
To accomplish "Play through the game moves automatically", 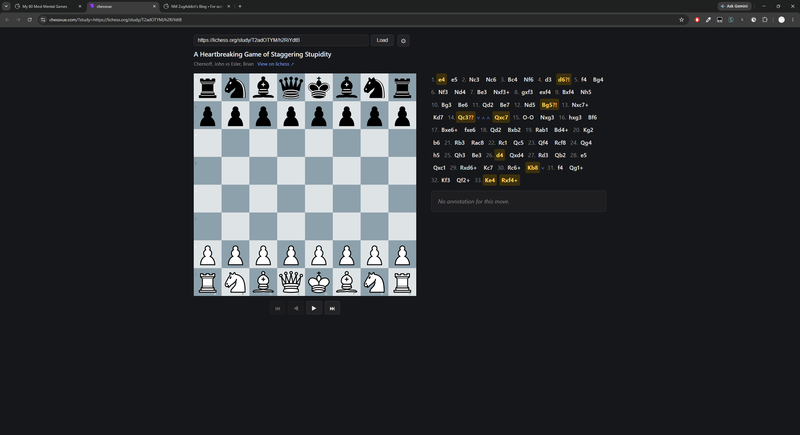I will click(x=314, y=308).
